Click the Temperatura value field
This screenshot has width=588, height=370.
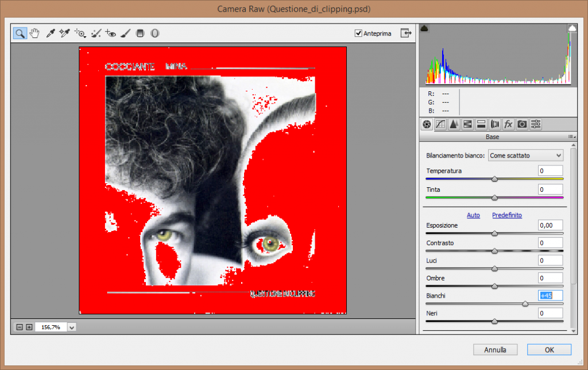(551, 171)
